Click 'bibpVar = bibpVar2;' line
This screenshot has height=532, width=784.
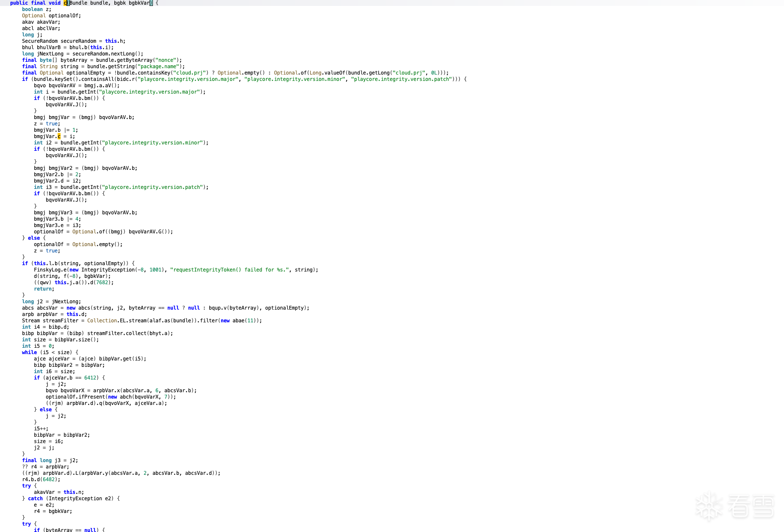62,435
